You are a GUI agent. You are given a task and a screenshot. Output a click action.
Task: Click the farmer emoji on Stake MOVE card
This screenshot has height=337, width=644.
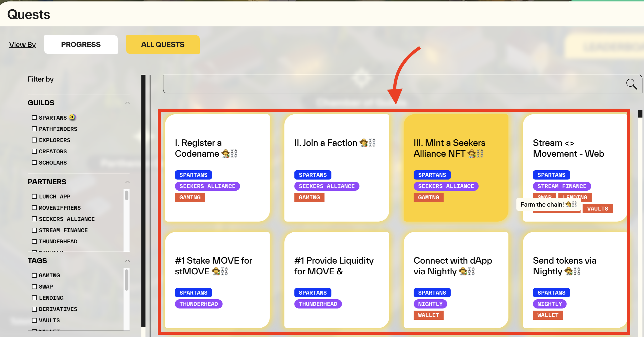pyautogui.click(x=216, y=271)
